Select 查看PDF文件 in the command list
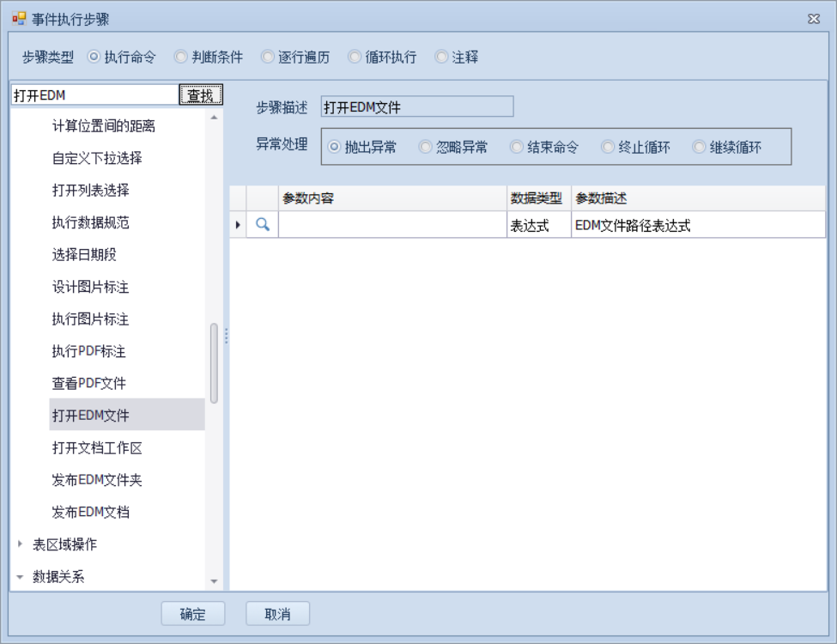 point(89,384)
